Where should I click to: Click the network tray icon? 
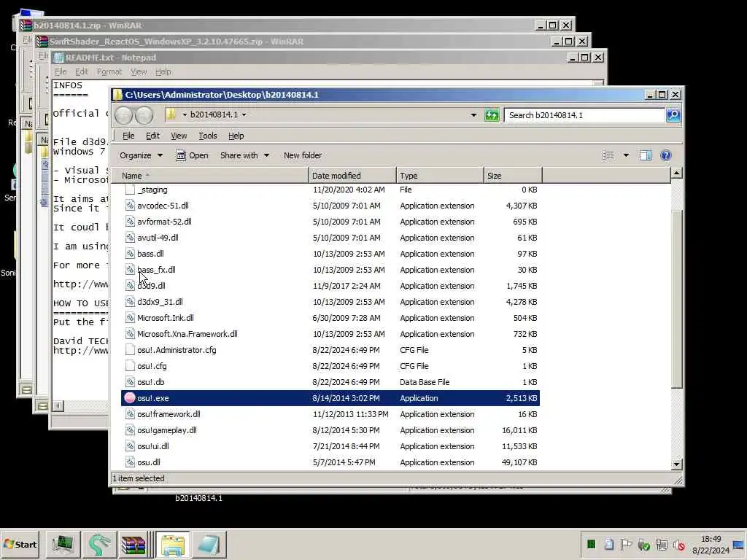pos(661,544)
